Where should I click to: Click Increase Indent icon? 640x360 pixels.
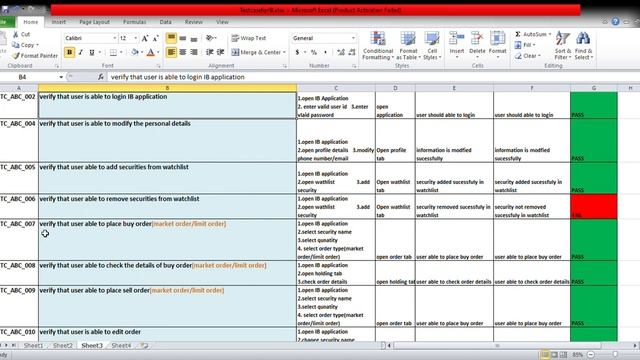tap(220, 52)
